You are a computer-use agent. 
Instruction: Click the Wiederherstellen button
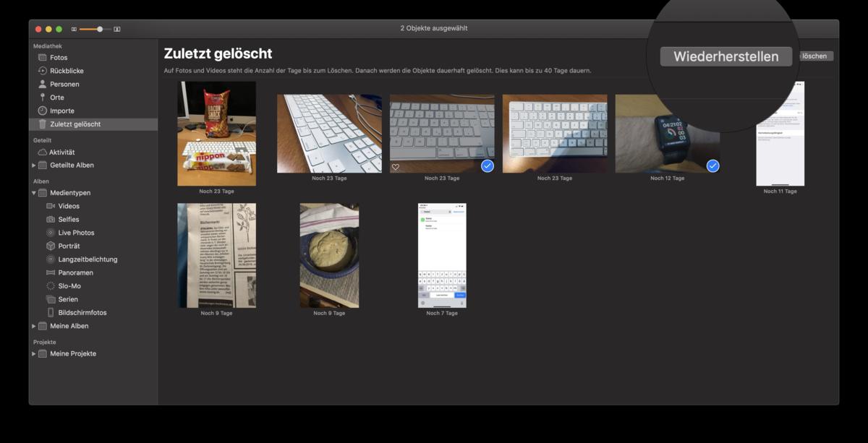(x=726, y=56)
